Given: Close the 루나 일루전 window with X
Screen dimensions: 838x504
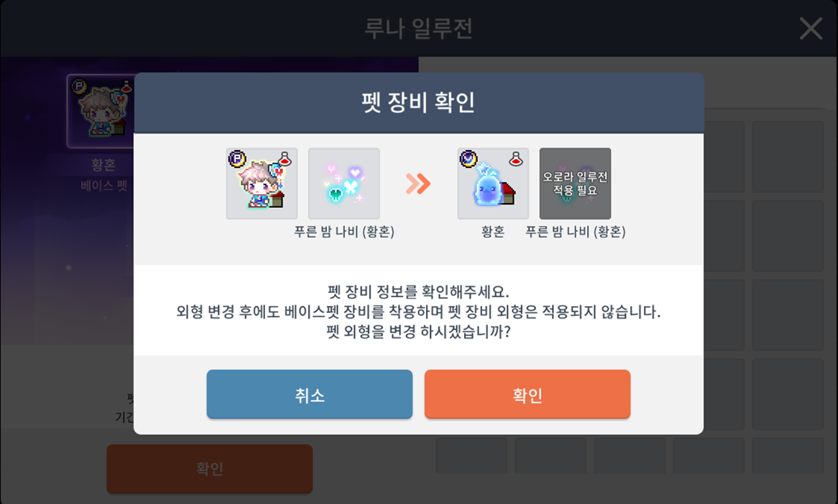Looking at the screenshot, I should click(811, 28).
